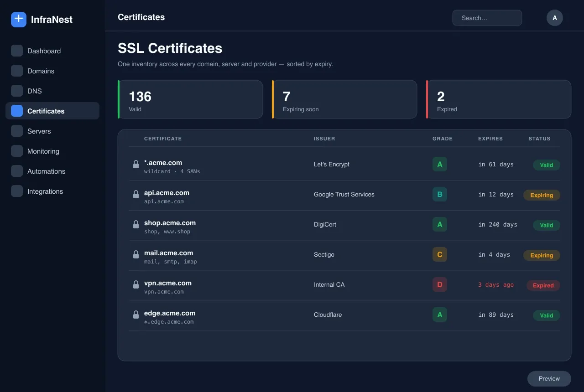Go to Monitoring in the sidebar

[x=52, y=151]
